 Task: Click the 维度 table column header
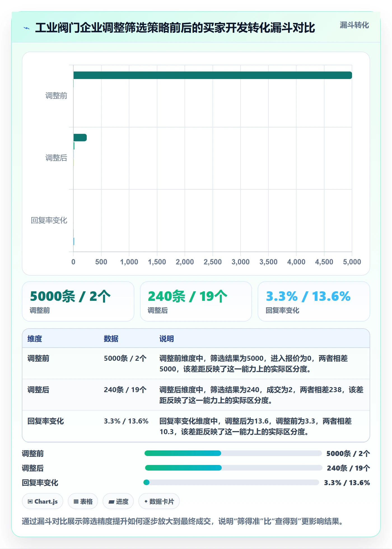35,339
